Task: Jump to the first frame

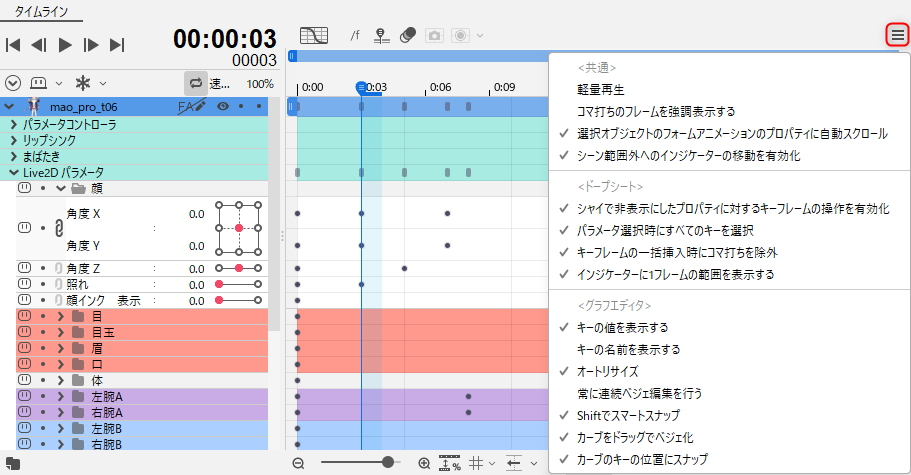Action: (14, 44)
